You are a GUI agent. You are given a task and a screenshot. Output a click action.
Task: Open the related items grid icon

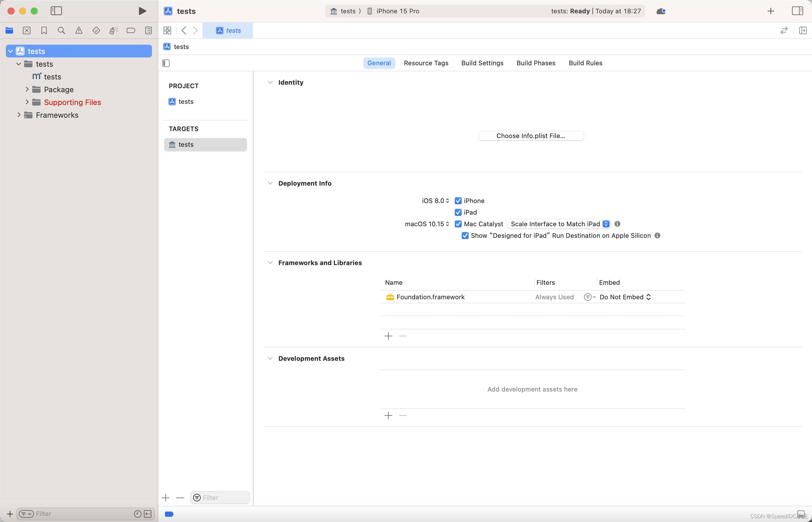pyautogui.click(x=167, y=30)
